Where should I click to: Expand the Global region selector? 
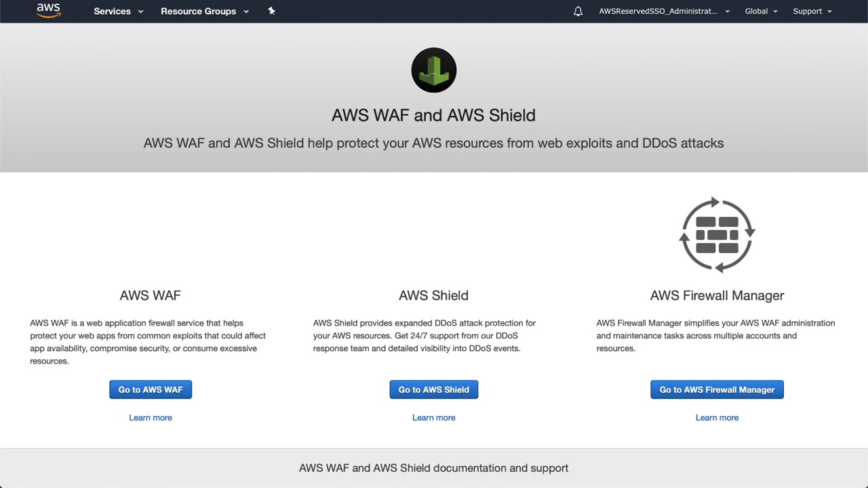pos(761,12)
